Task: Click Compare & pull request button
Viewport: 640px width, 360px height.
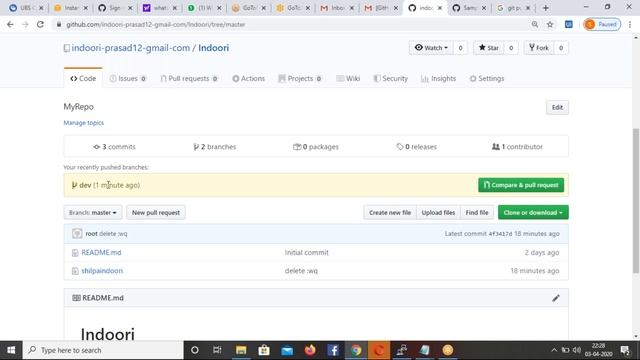Action: point(521,185)
